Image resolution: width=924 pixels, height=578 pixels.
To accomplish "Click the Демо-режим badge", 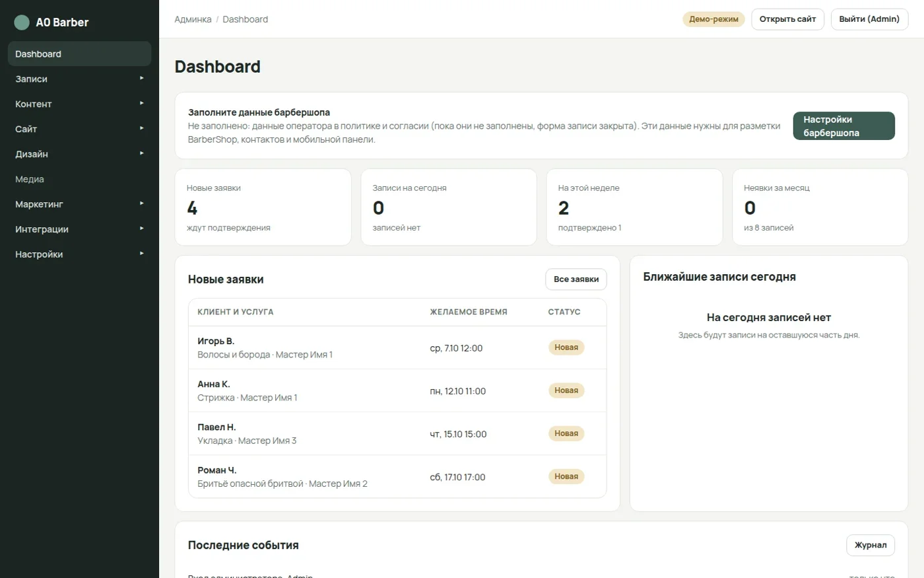I will pos(713,19).
